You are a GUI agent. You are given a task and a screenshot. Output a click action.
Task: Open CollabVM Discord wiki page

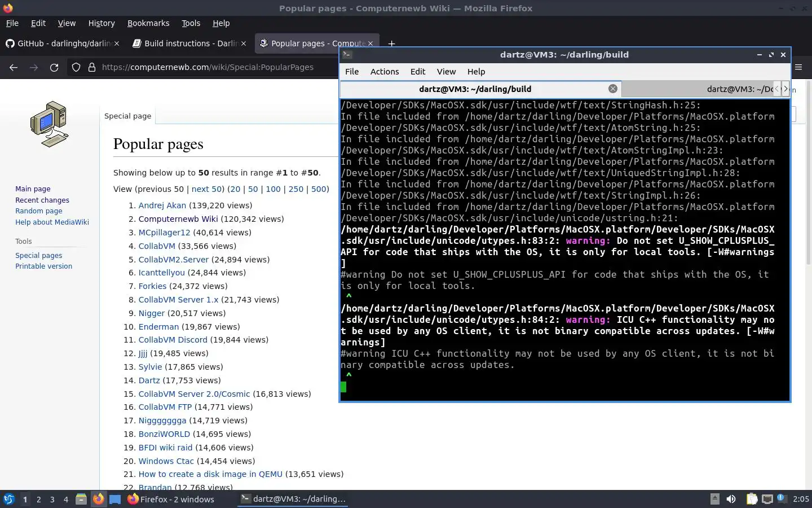(x=173, y=340)
